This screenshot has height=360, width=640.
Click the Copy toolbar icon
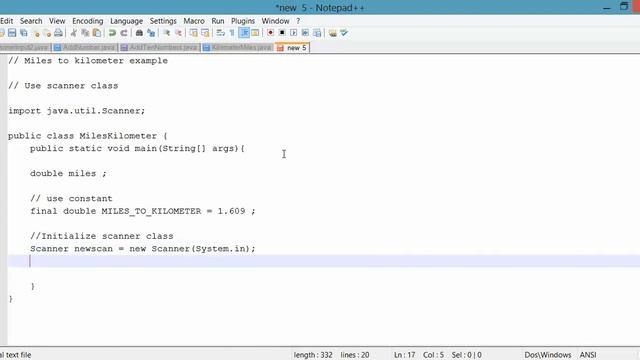[85, 33]
